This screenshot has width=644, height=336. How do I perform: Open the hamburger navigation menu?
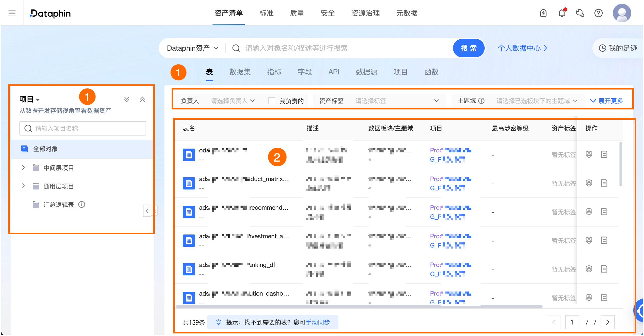pos(12,13)
